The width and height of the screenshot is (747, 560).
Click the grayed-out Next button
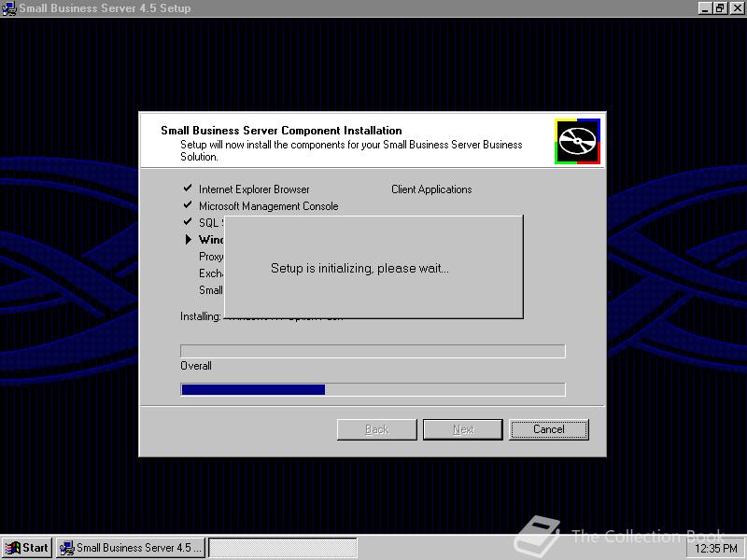[x=463, y=429]
